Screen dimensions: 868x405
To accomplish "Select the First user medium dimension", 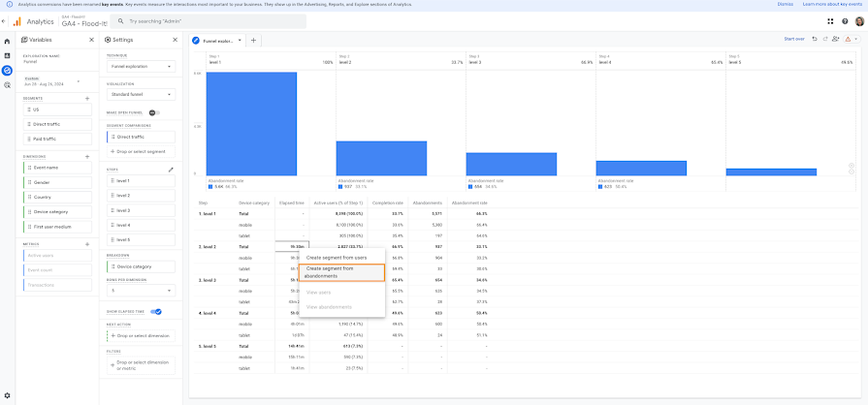I will [x=57, y=227].
